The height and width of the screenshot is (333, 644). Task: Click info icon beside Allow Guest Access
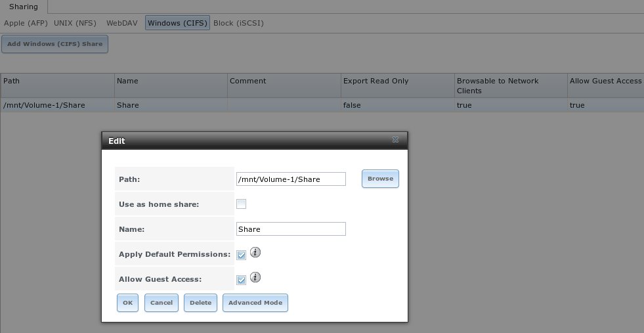256,278
